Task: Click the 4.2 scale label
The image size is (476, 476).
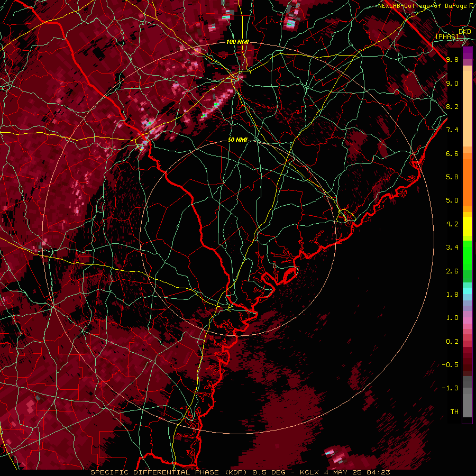Action: click(452, 224)
